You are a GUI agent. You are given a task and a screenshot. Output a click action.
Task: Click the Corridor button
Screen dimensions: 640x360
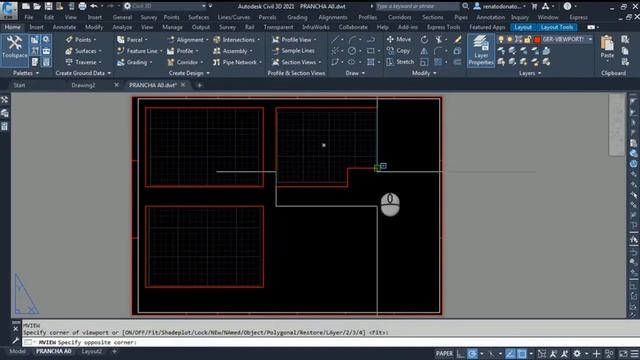(x=185, y=62)
